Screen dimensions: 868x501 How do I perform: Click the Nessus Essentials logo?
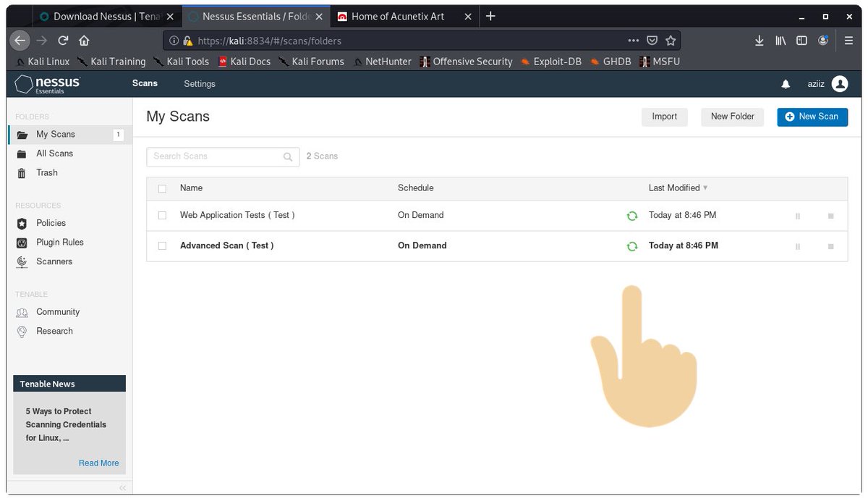coord(48,84)
